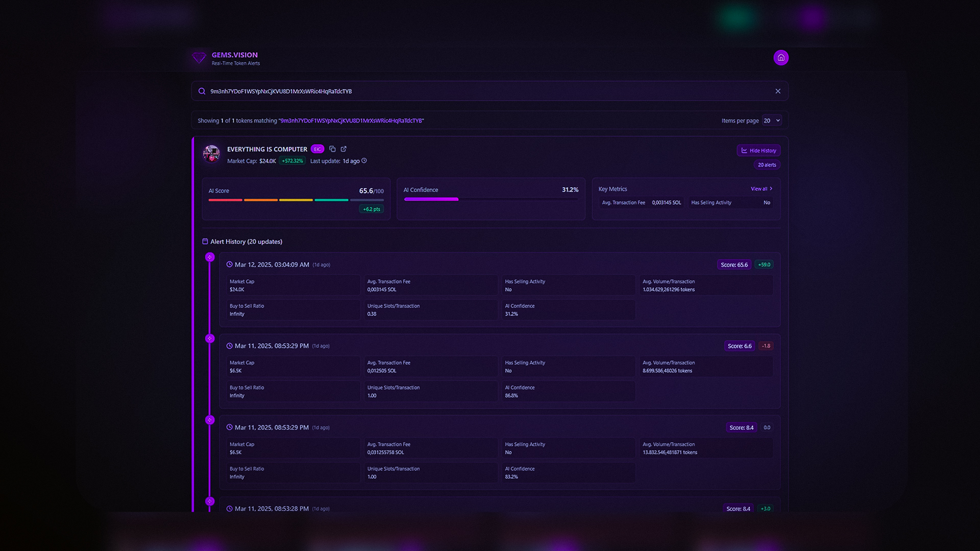Click the Alert History calendar icon
This screenshot has height=551, width=980.
coord(205,241)
